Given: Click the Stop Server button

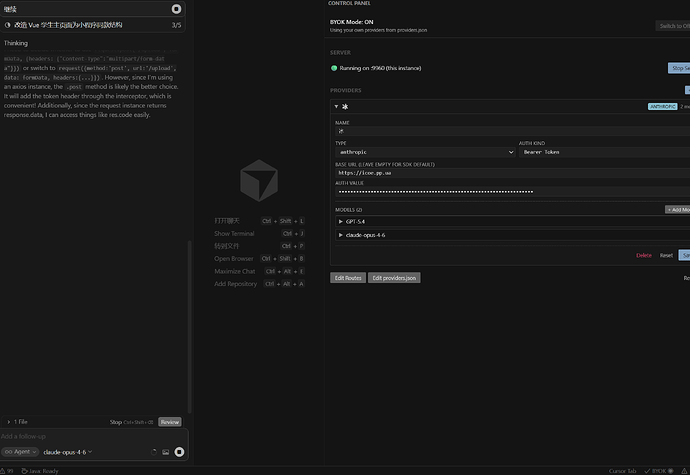Looking at the screenshot, I should 679,68.
